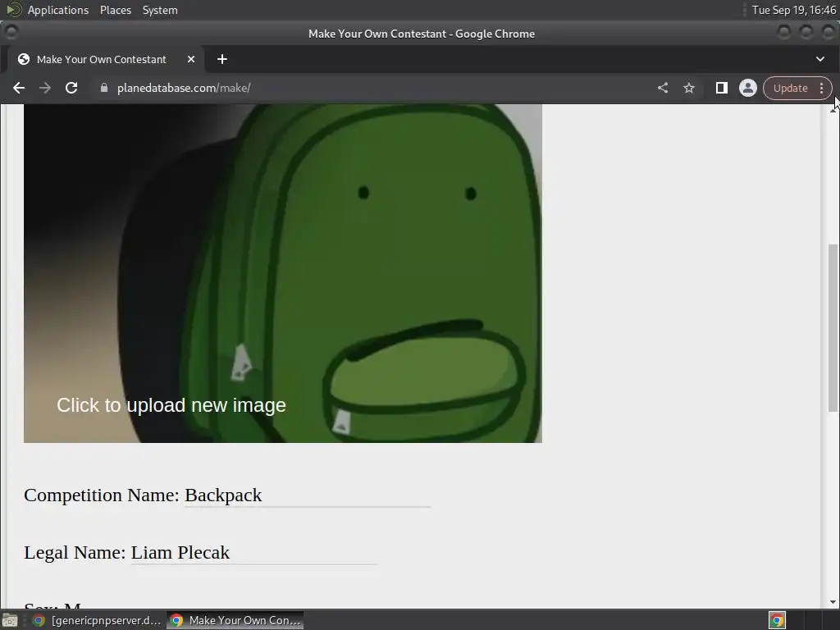Open a new tab with plus icon
This screenshot has width=840, height=630.
pyautogui.click(x=222, y=59)
